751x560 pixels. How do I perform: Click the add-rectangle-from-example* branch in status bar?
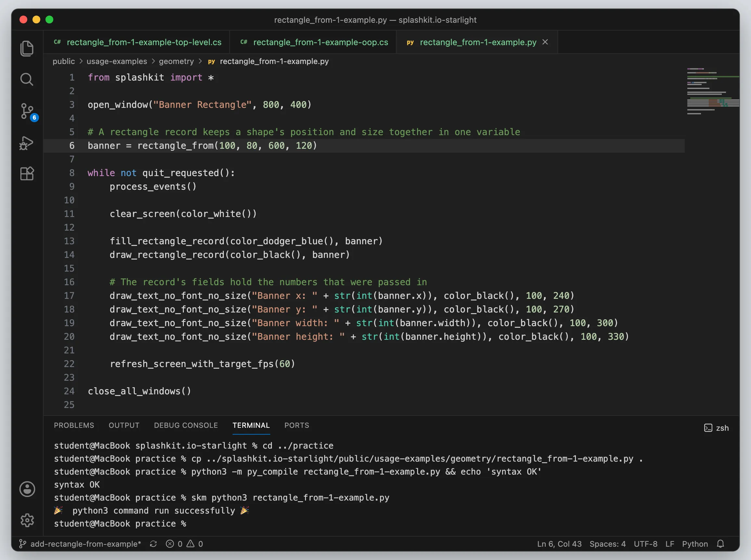point(80,544)
